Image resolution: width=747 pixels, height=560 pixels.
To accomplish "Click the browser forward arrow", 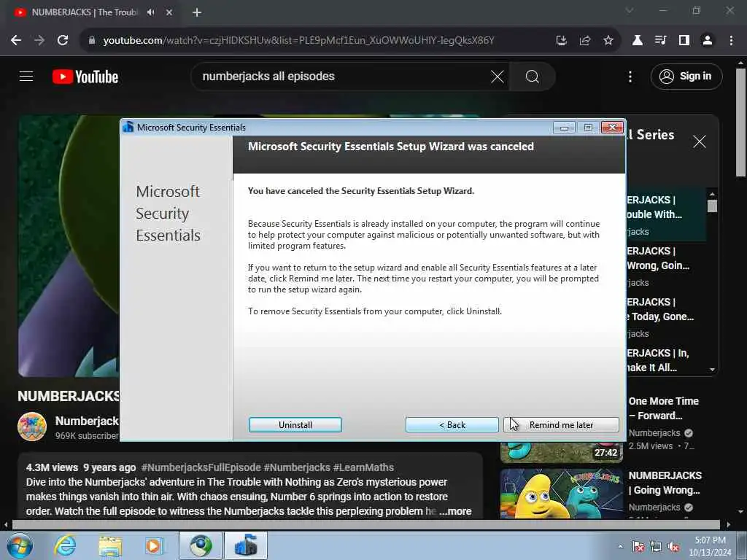I will (39, 41).
